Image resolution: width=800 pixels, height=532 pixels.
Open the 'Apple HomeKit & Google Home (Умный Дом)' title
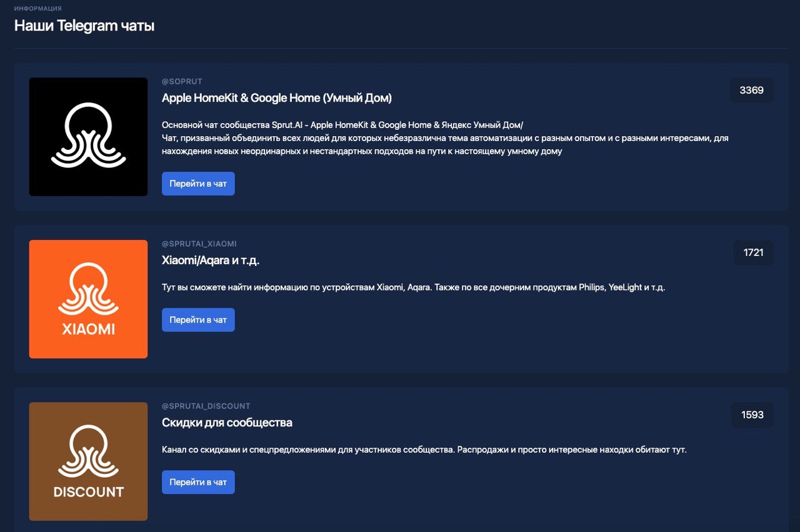tap(277, 98)
